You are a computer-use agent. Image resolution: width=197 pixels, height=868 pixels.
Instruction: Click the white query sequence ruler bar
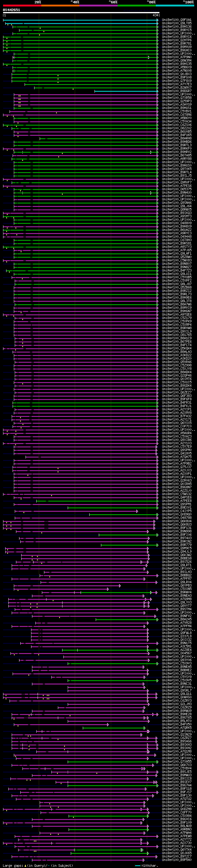coord(81,13)
